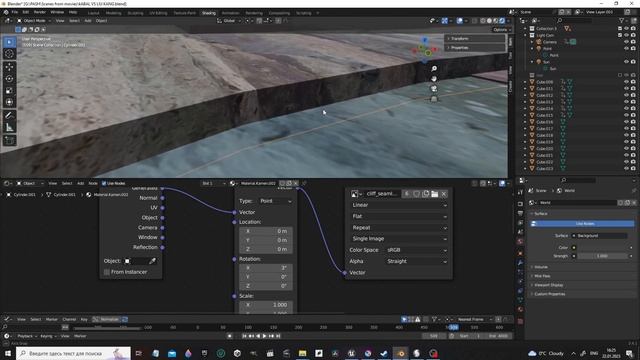The width and height of the screenshot is (640, 360).
Task: Open the Color Space sRGB dropdown
Action: (x=416, y=250)
